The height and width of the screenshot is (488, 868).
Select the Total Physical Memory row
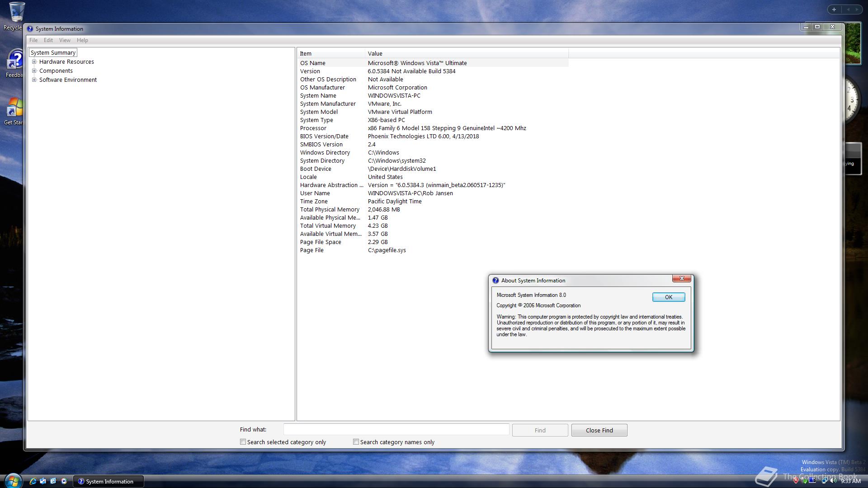click(x=433, y=209)
